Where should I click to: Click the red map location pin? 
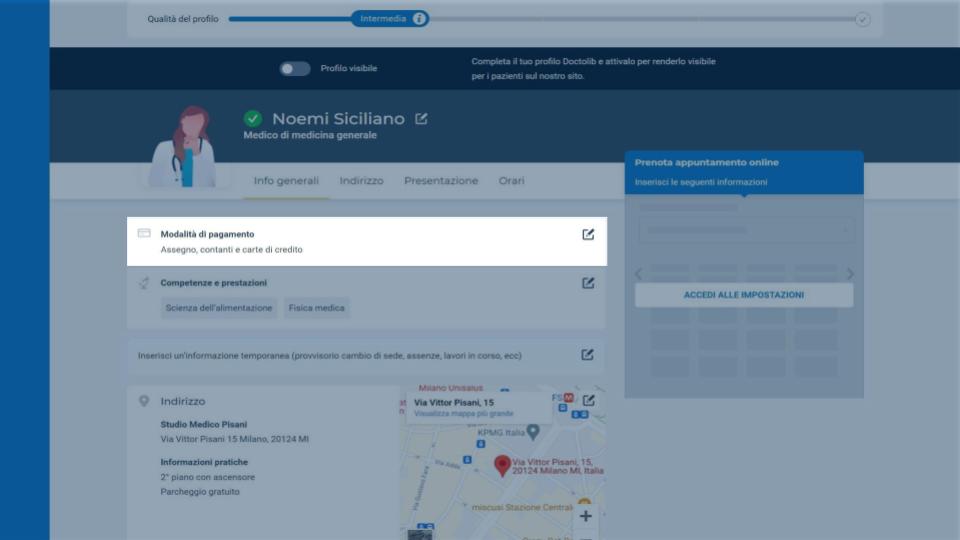(x=502, y=466)
